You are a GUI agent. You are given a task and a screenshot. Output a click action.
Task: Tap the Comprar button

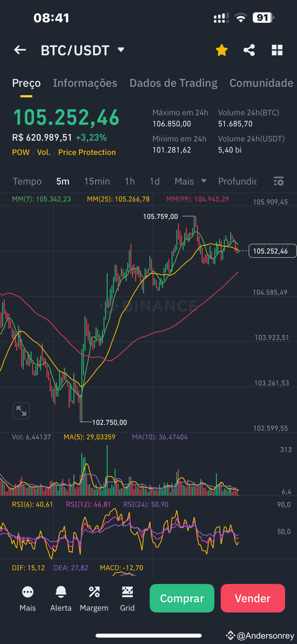point(182,598)
